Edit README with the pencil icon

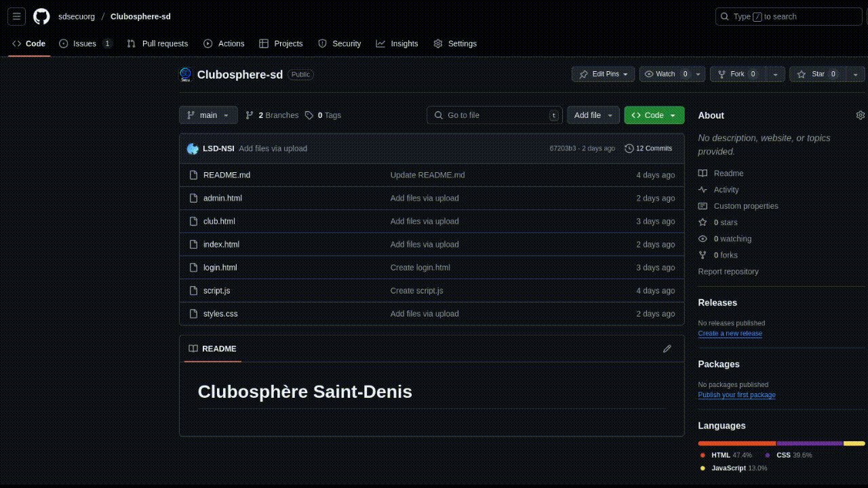point(667,348)
